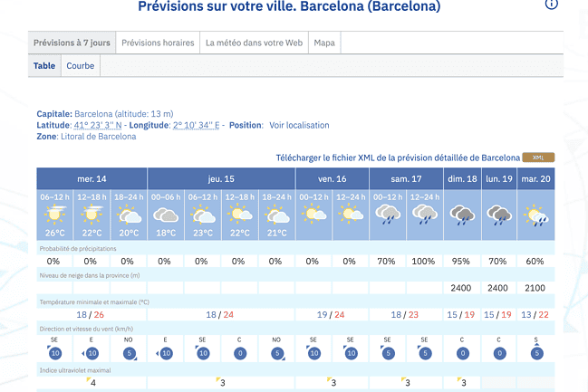Click the rain cloud icon under dim. 18
588x392 pixels.
coord(462,215)
